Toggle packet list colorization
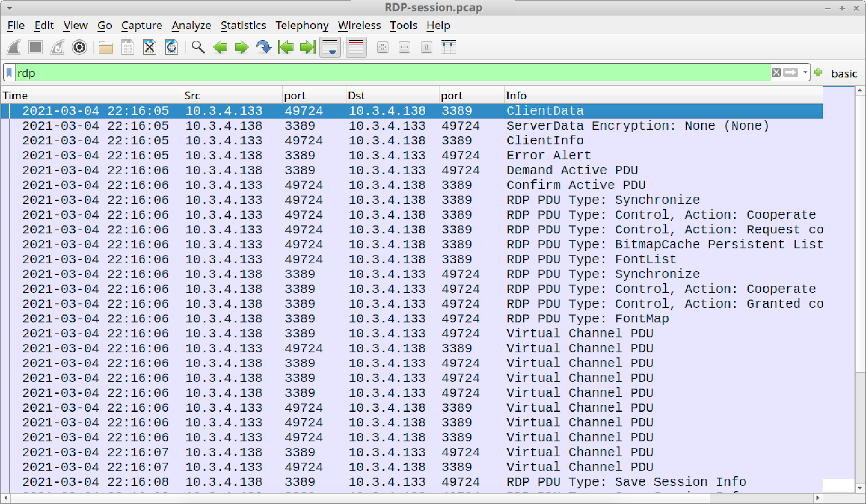The width and height of the screenshot is (866, 504). (356, 47)
